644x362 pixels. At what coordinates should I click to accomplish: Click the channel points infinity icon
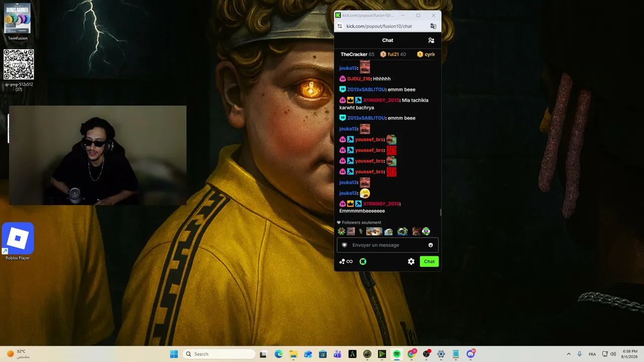(346, 261)
